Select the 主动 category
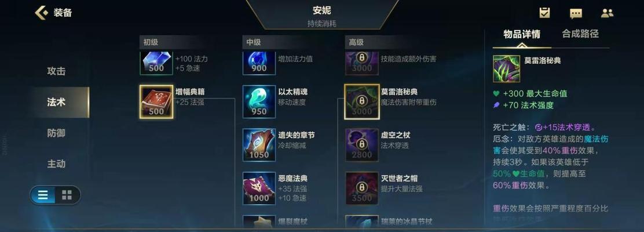This screenshot has width=644, height=232. click(56, 164)
